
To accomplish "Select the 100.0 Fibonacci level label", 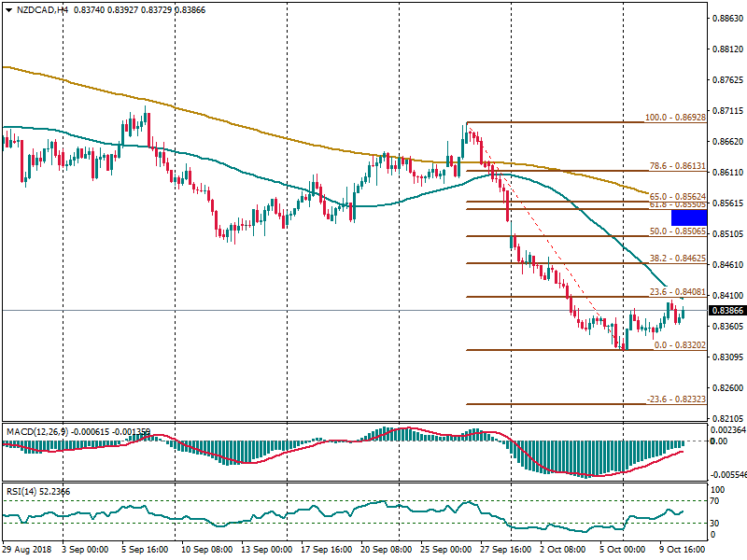I will pyautogui.click(x=670, y=119).
